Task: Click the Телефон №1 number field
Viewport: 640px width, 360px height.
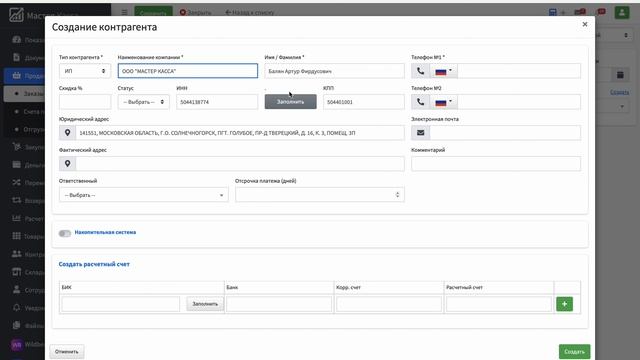Action: point(519,71)
